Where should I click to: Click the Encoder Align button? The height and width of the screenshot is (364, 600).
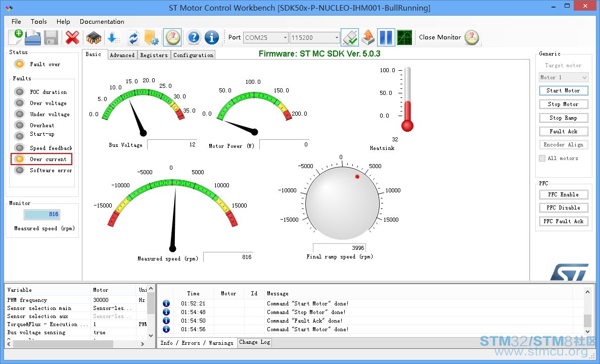(563, 144)
